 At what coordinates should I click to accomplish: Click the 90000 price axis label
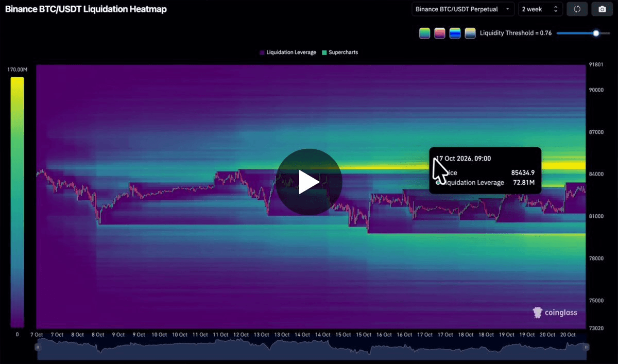click(x=596, y=90)
